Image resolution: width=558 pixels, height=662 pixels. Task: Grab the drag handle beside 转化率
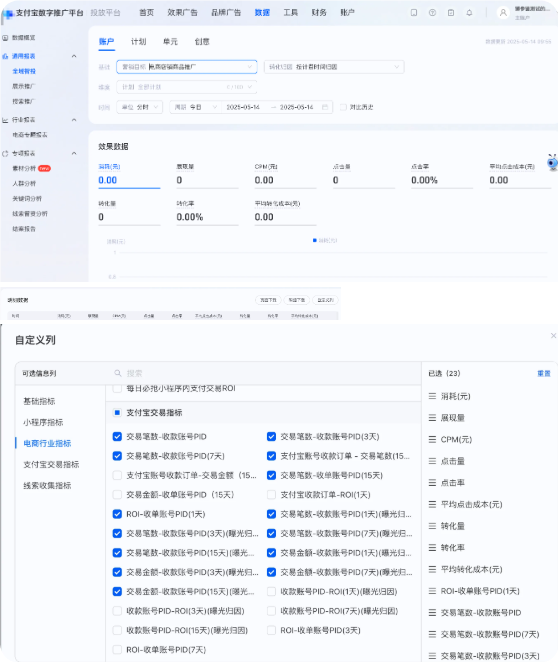(432, 548)
